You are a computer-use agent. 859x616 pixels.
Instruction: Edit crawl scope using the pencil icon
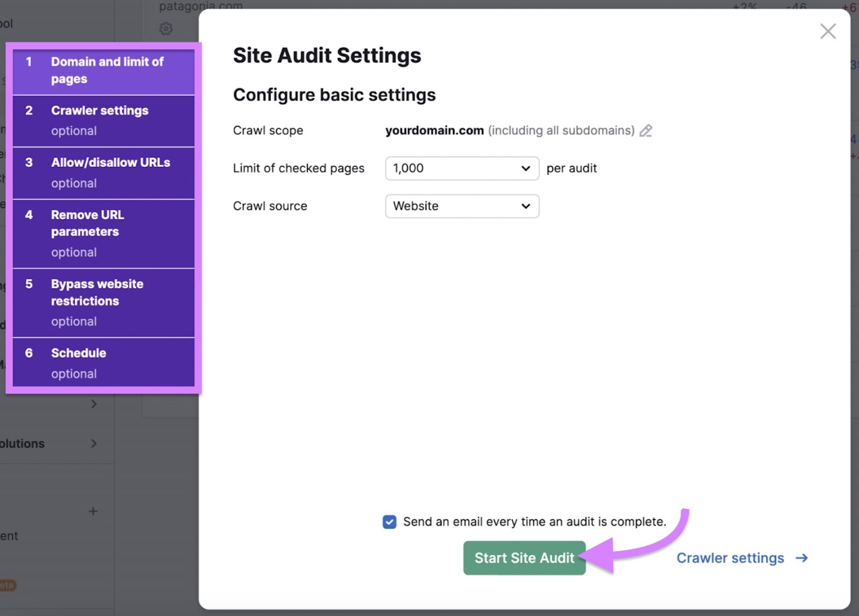tap(646, 131)
